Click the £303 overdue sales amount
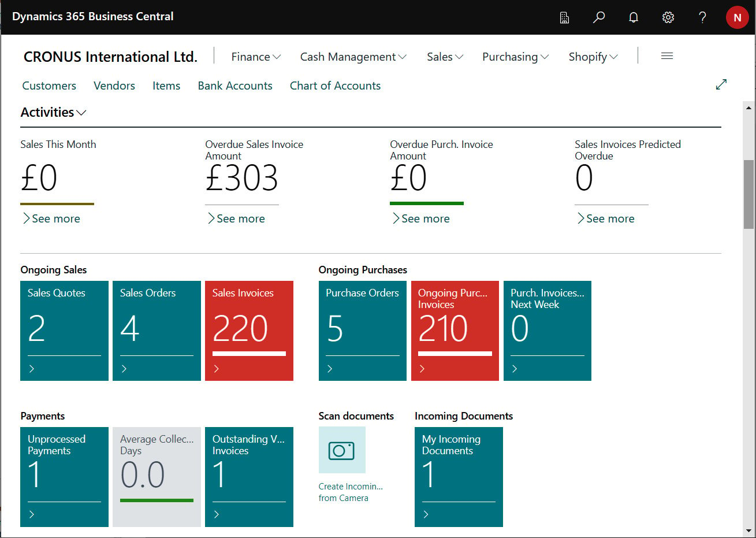Screen dimensions: 756x538 (241, 178)
